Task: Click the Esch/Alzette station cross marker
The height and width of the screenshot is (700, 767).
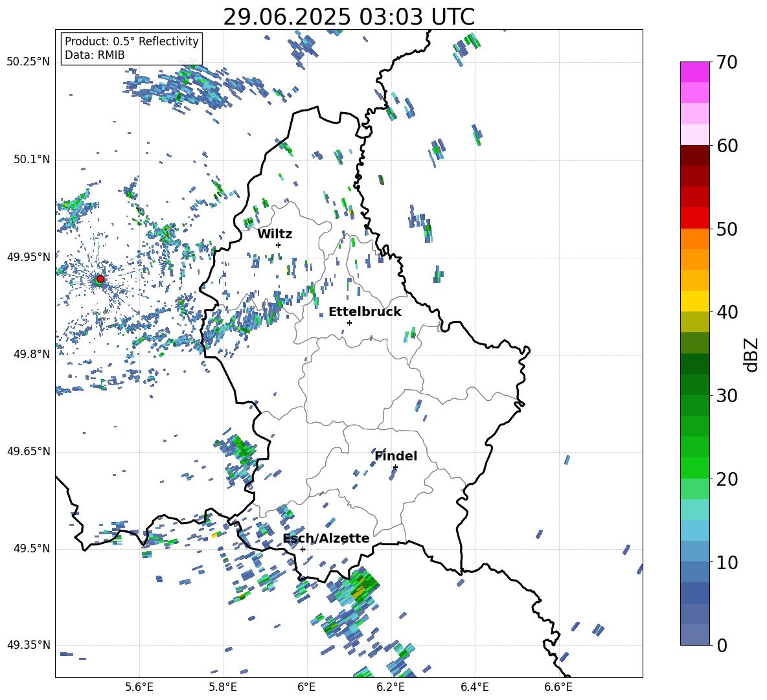Action: coord(303,549)
